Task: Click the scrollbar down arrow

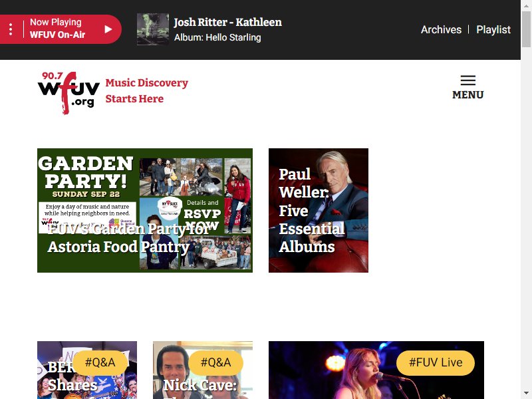Action: (526, 394)
